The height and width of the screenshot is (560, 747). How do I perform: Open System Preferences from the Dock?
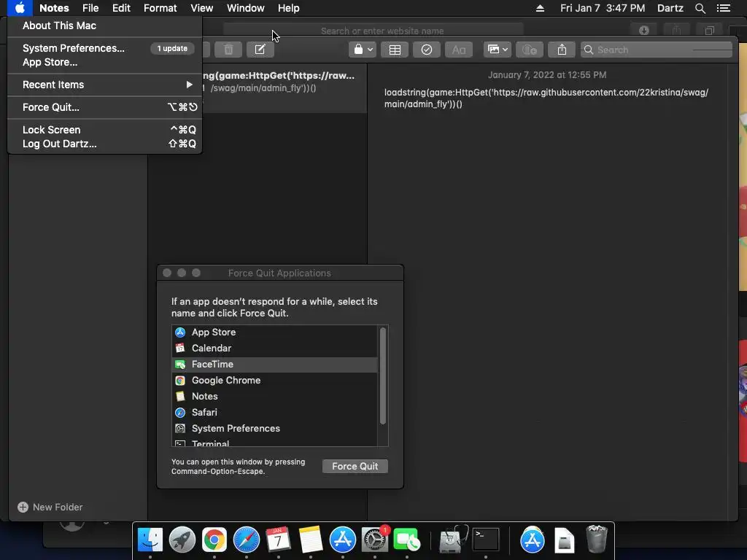coord(375,540)
